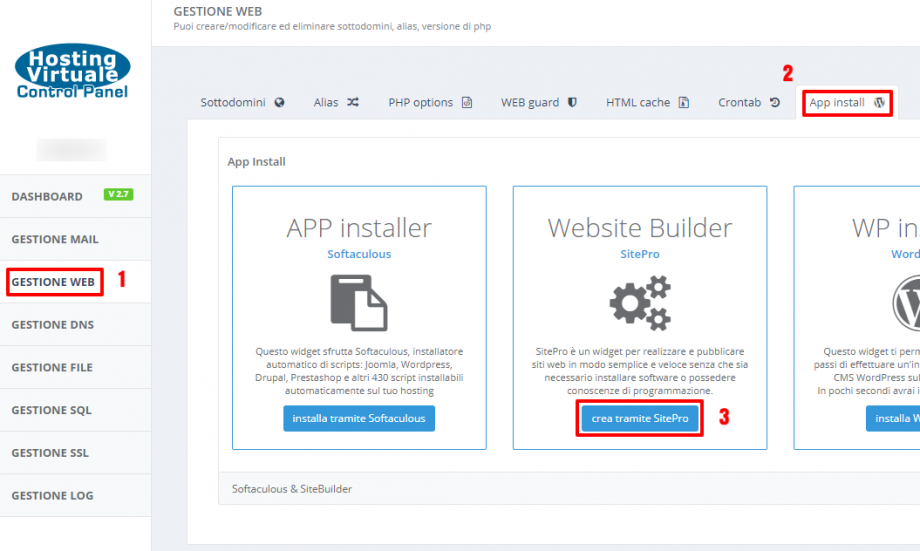Click the installa tramite Softaculous button
920x551 pixels.
(359, 418)
